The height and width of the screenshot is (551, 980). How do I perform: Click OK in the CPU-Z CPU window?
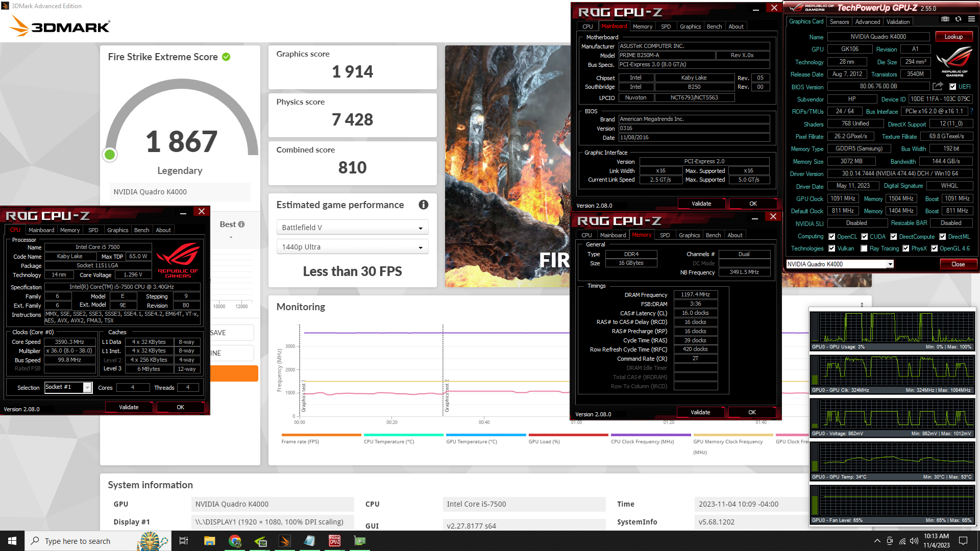(x=180, y=407)
